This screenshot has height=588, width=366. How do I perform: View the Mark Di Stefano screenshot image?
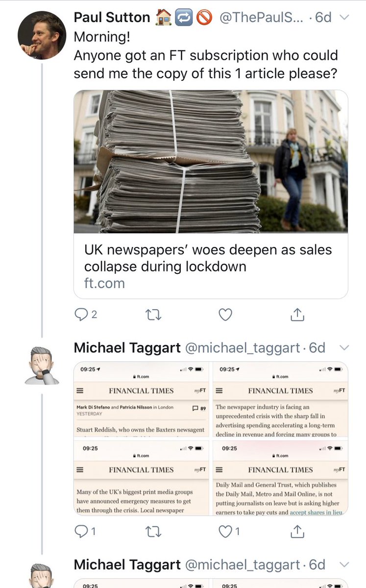tap(142, 399)
